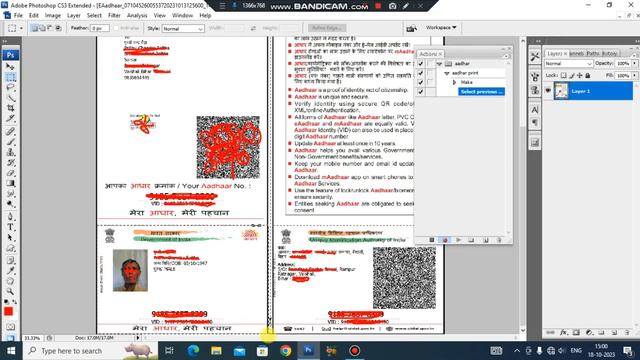This screenshot has width=640, height=360.
Task: Expand the Make step
Action: point(454,82)
